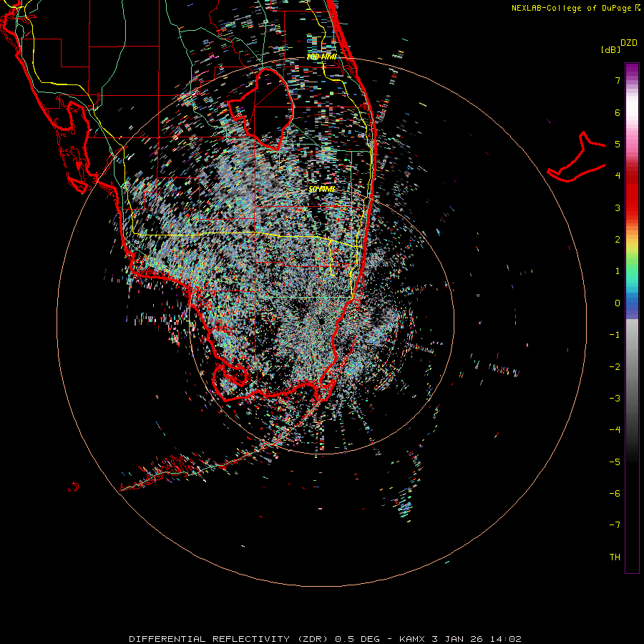
Task: Click the 0 value on the color scale
Action: coord(618,303)
